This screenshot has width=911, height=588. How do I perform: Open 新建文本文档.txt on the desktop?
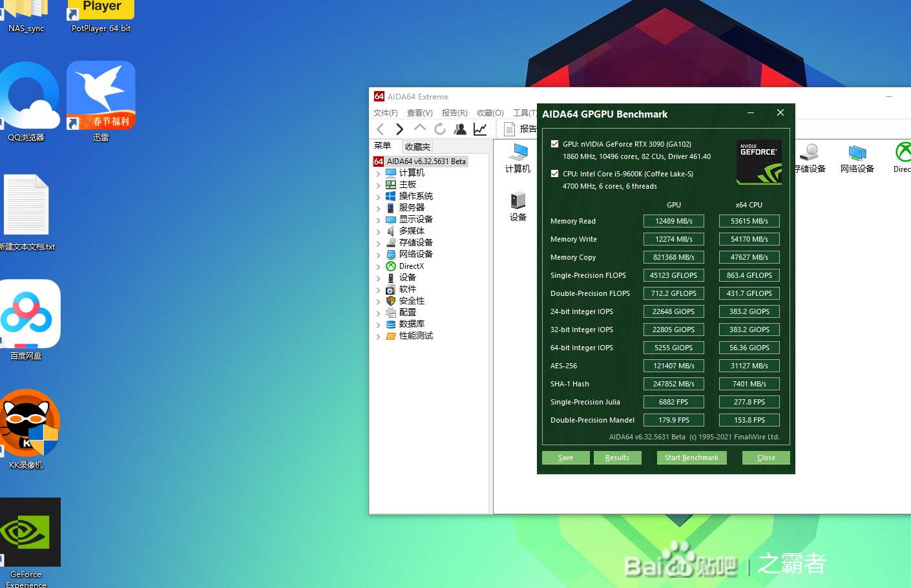pos(26,213)
